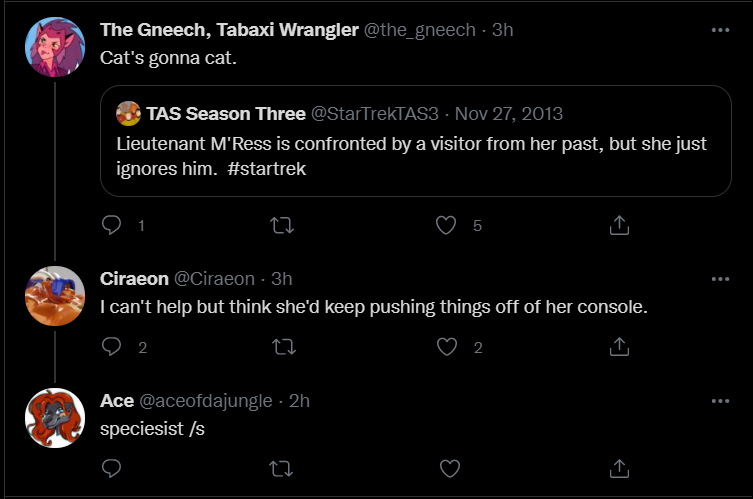Reply to Ace's speciesist tweet

[111, 469]
